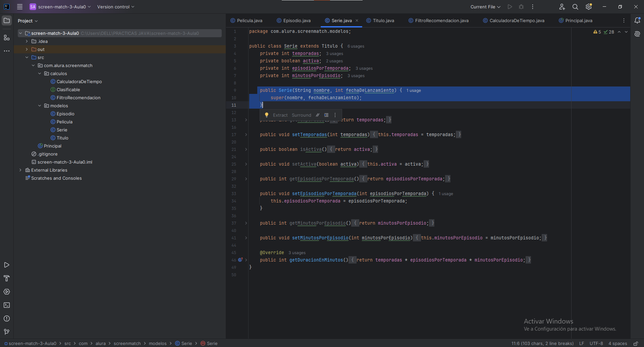644x347 pixels.
Task: Toggle the Project tool window
Action: tap(7, 20)
